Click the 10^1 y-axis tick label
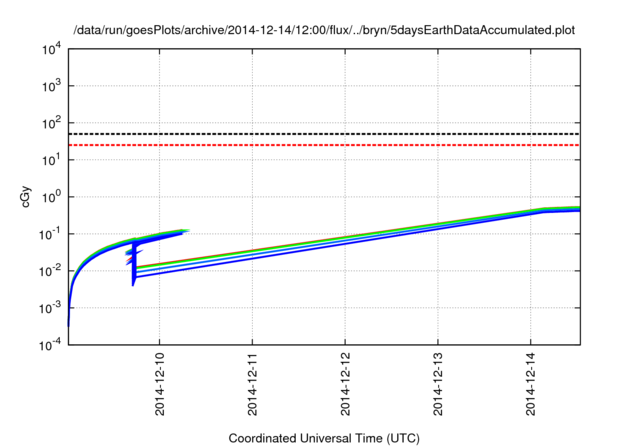This screenshot has height=448, width=640. 51,160
